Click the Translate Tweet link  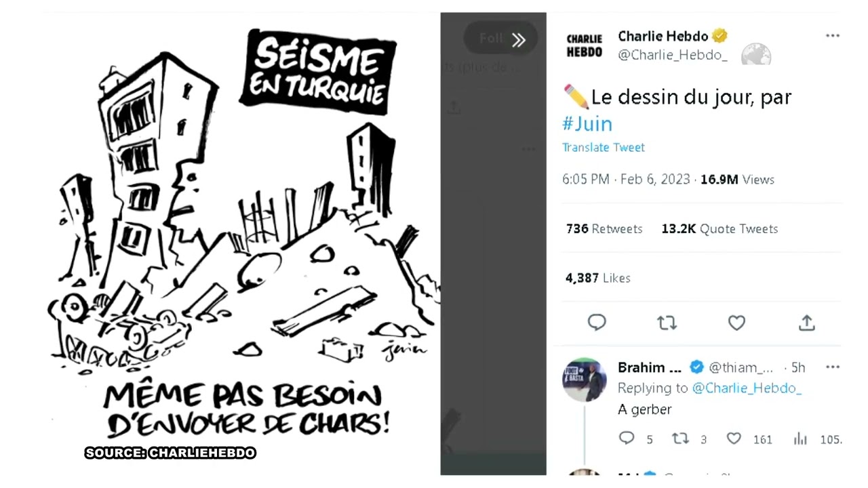[603, 147]
